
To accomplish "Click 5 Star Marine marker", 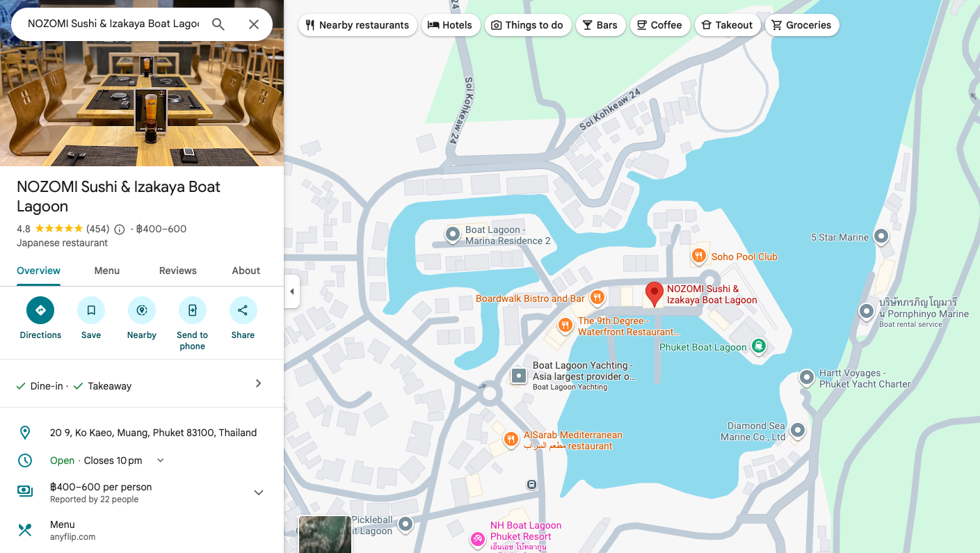I will (881, 237).
